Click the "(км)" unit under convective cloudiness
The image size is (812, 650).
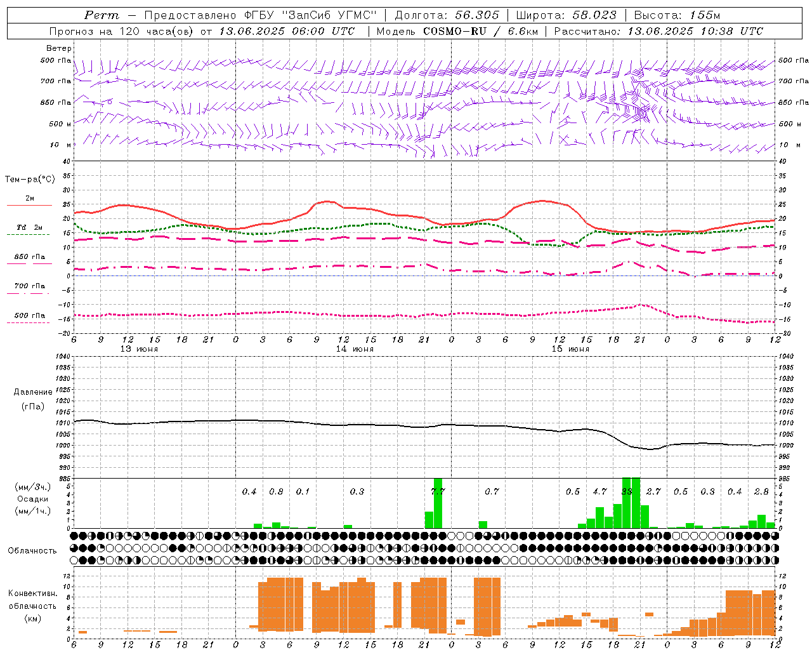(32, 618)
